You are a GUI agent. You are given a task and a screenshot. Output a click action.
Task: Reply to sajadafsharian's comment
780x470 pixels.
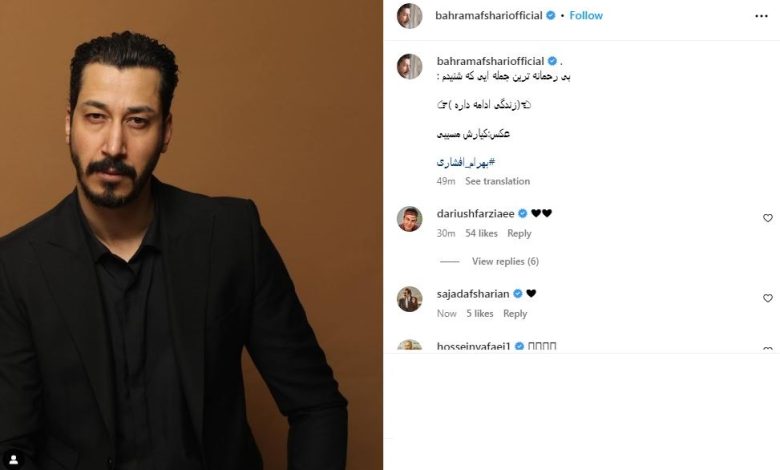coord(515,313)
